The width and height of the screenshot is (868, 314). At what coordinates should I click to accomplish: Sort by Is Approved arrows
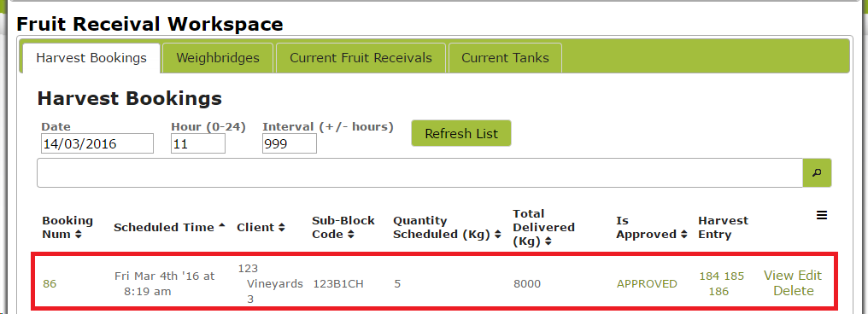[684, 235]
